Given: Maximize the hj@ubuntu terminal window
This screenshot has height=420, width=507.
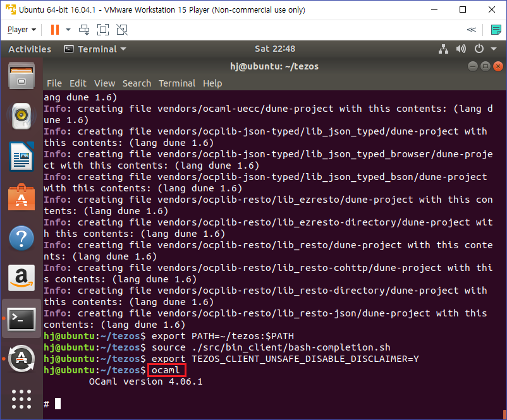Looking at the screenshot, I should coord(486,66).
